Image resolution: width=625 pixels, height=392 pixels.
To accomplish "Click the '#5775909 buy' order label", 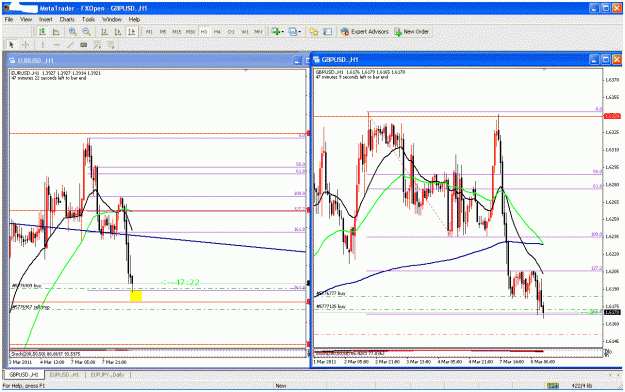I will (x=26, y=286).
